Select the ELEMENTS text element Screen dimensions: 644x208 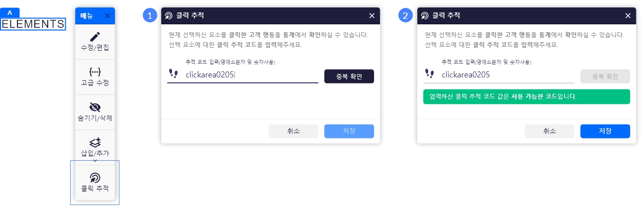(33, 24)
